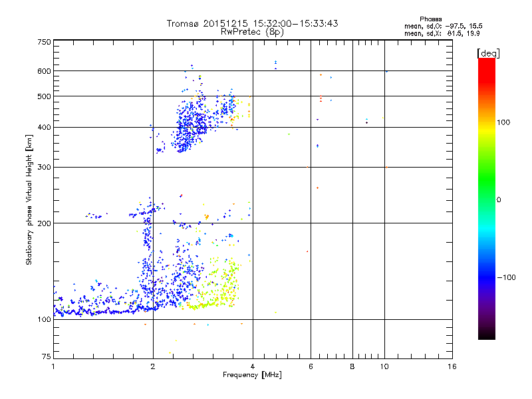Click y-axis tick label '100'

[44, 320]
